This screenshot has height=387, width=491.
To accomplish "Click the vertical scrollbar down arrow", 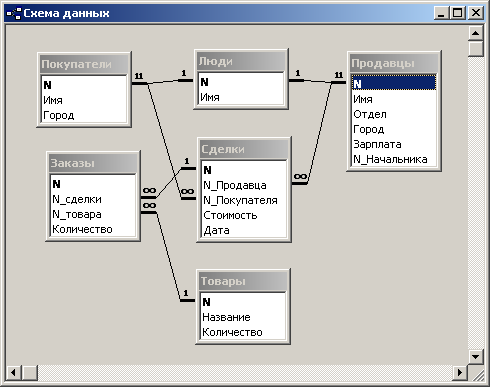I will pyautogui.click(x=476, y=357).
